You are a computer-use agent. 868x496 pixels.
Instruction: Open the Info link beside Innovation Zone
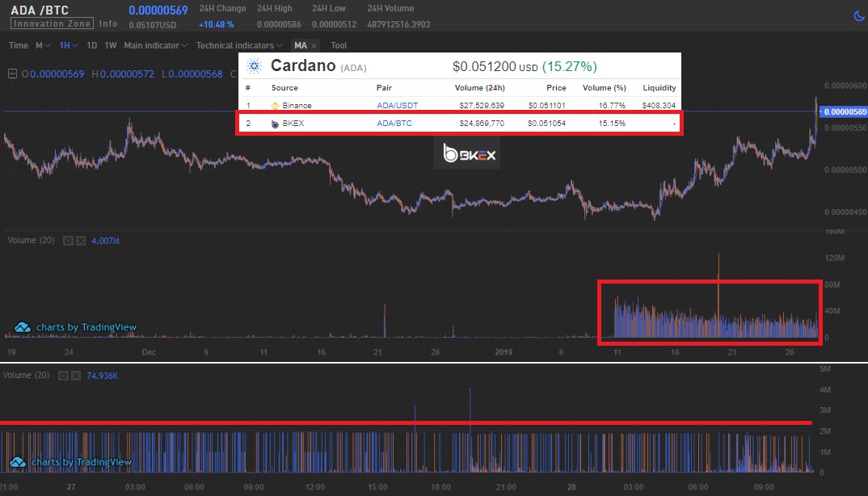point(108,23)
